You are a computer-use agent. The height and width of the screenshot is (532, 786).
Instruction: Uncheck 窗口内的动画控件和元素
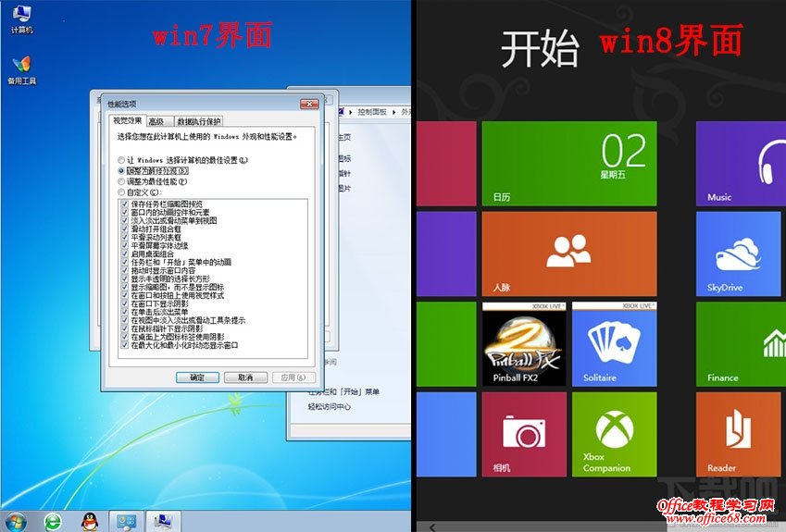[x=124, y=213]
